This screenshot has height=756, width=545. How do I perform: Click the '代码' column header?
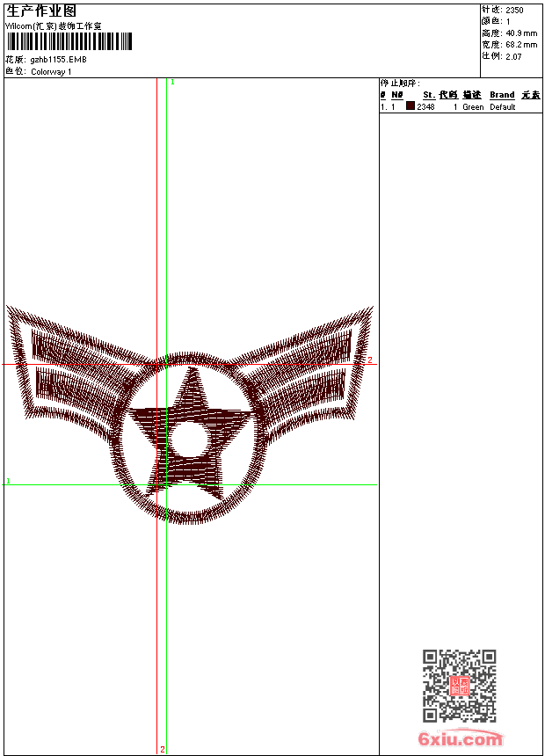(x=448, y=95)
